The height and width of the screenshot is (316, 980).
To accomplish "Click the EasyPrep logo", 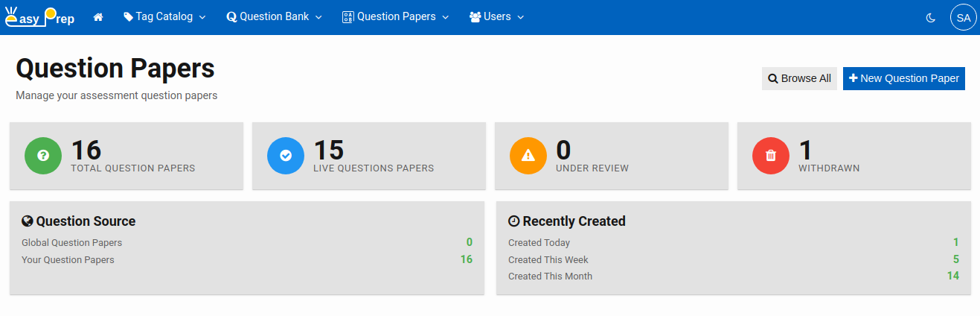I will [39, 16].
